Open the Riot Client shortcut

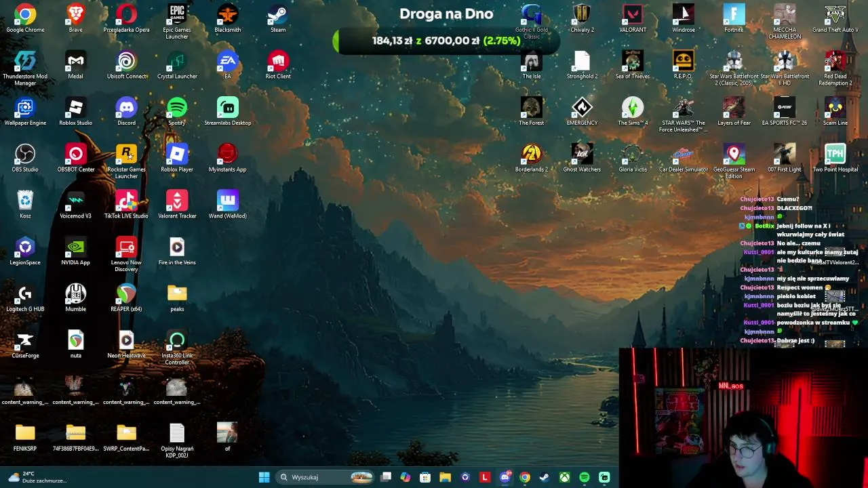click(x=278, y=65)
